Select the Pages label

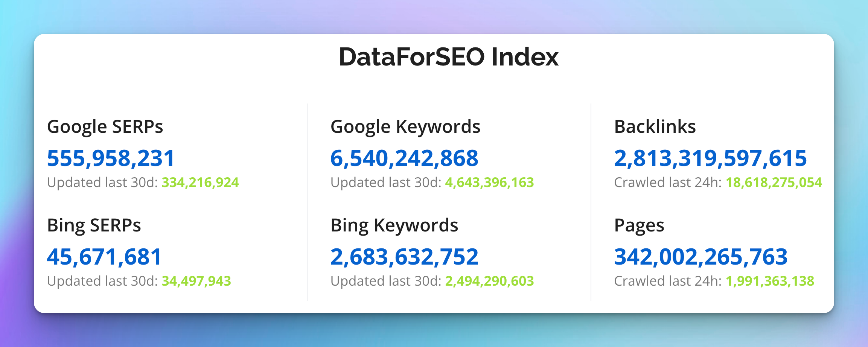click(639, 225)
